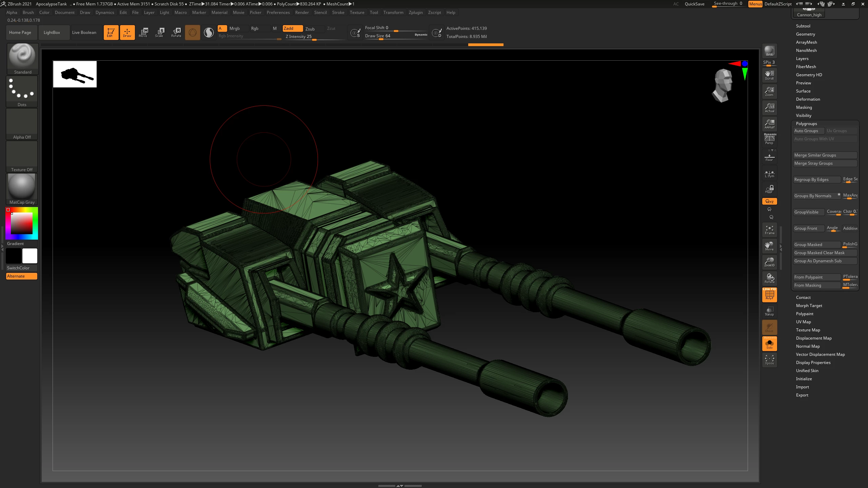
Task: Select the Scale gizmo tool
Action: (159, 32)
